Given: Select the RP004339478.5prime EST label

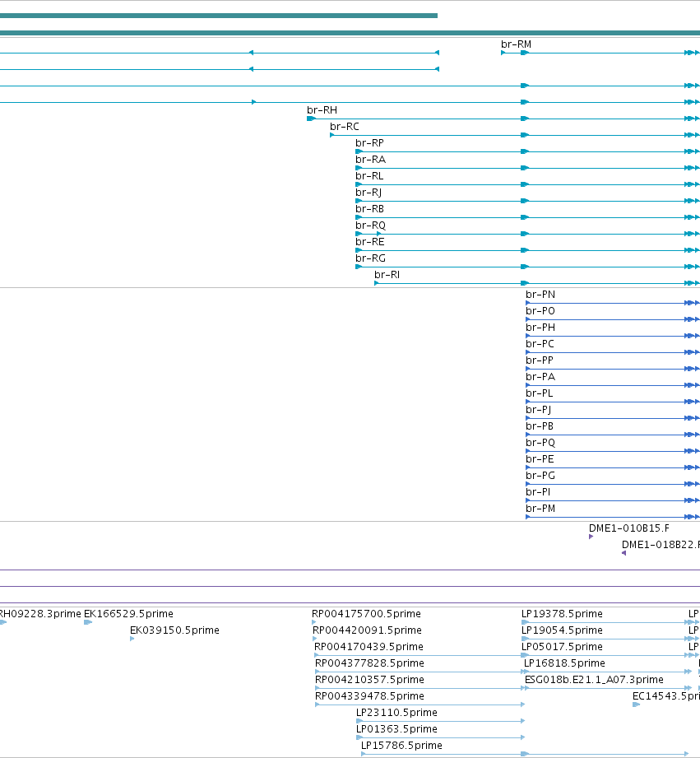Looking at the screenshot, I should click(369, 696).
